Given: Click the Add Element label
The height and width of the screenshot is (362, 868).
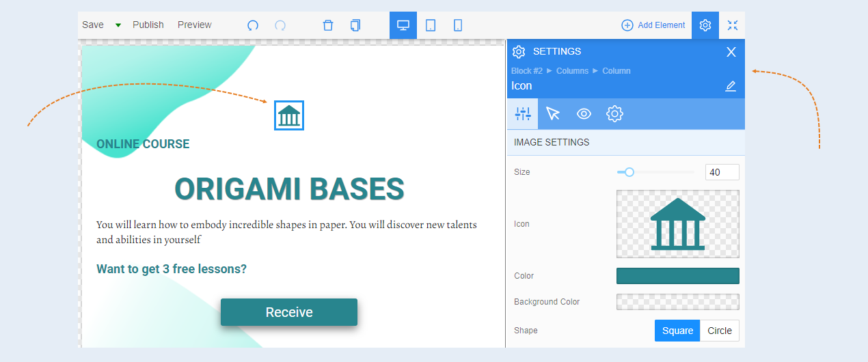Looking at the screenshot, I should coord(662,25).
